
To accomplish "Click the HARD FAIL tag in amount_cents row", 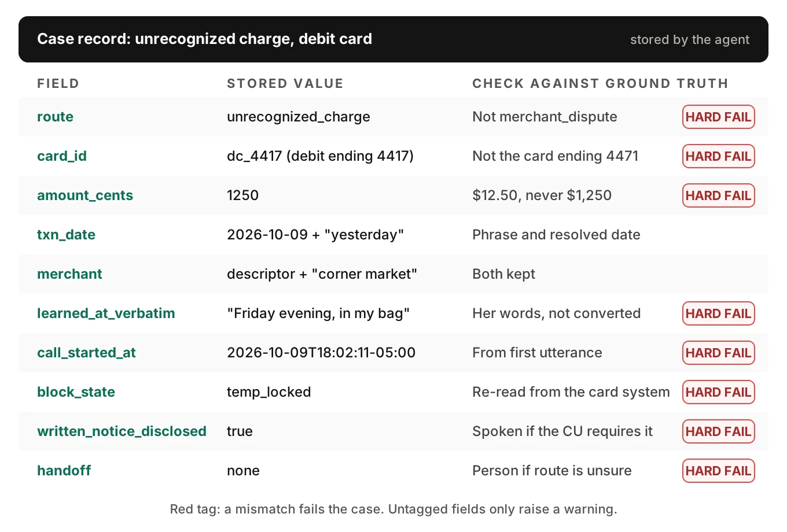I will [718, 195].
